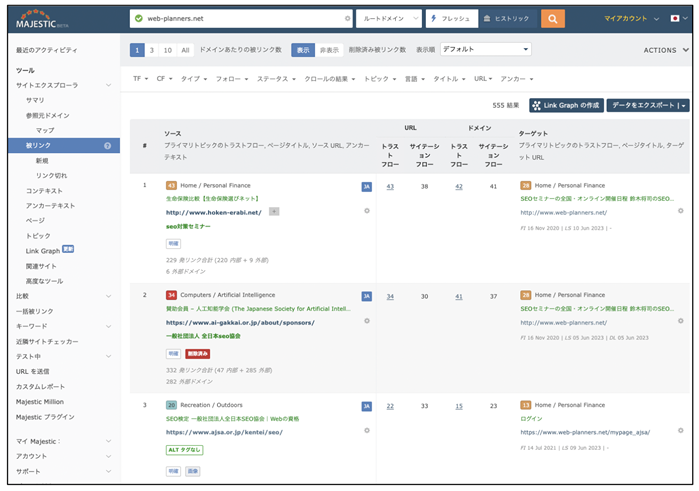Set links per domain to All
The width and height of the screenshot is (699, 491).
185,50
